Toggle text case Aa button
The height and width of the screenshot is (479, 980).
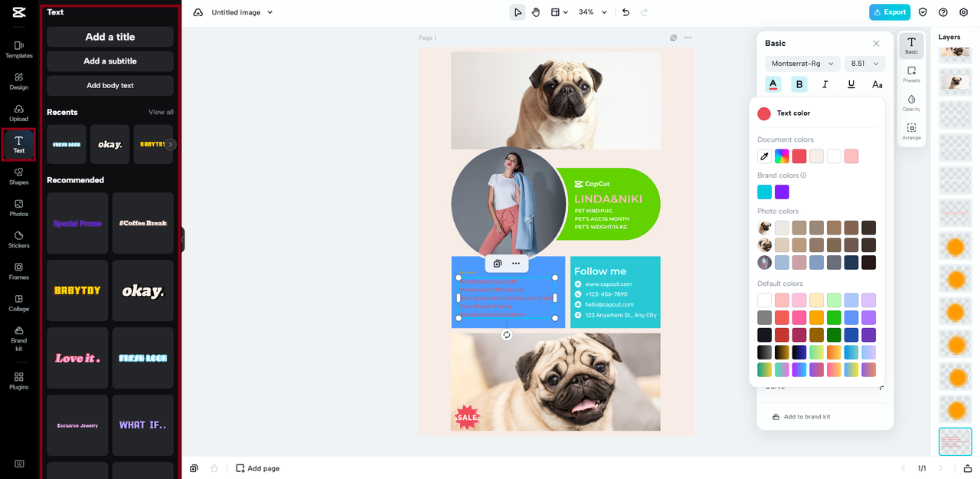point(877,84)
